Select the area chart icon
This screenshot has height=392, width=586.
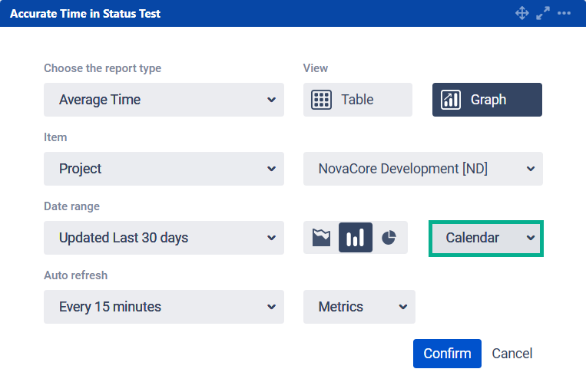click(x=321, y=238)
